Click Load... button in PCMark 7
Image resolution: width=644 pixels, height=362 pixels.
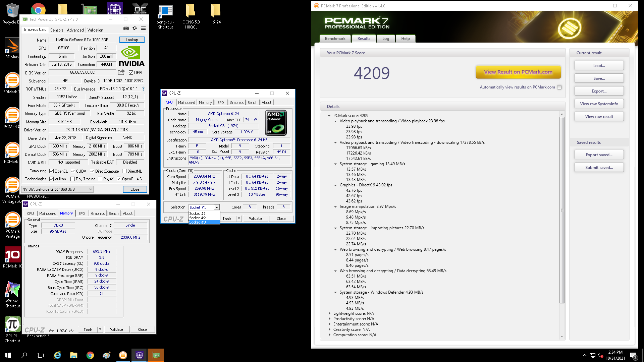tap(599, 66)
